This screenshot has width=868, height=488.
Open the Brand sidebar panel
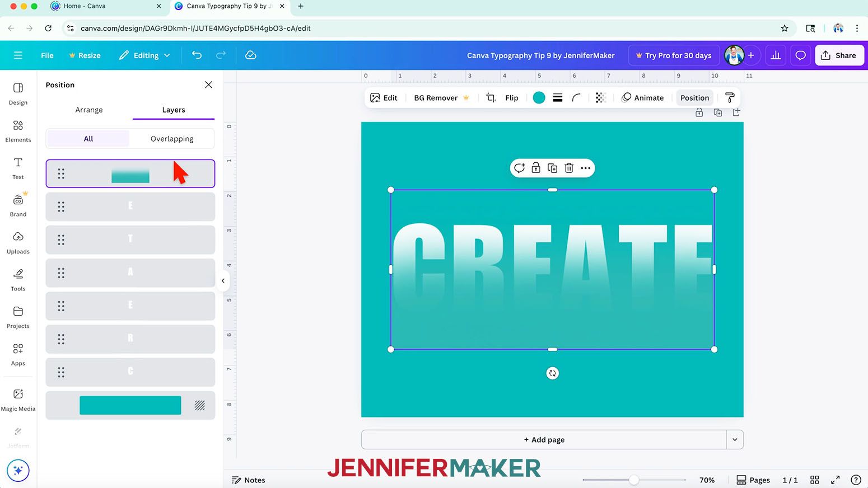pos(18,205)
